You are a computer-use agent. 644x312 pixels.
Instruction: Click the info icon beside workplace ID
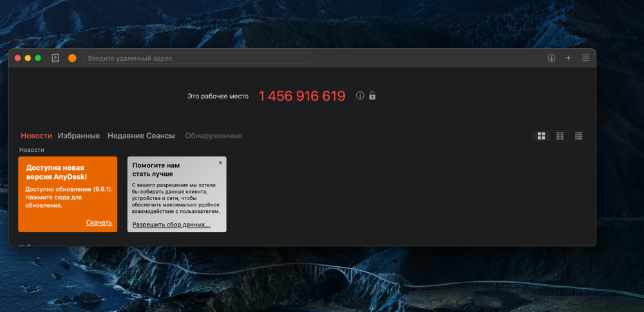click(x=360, y=96)
